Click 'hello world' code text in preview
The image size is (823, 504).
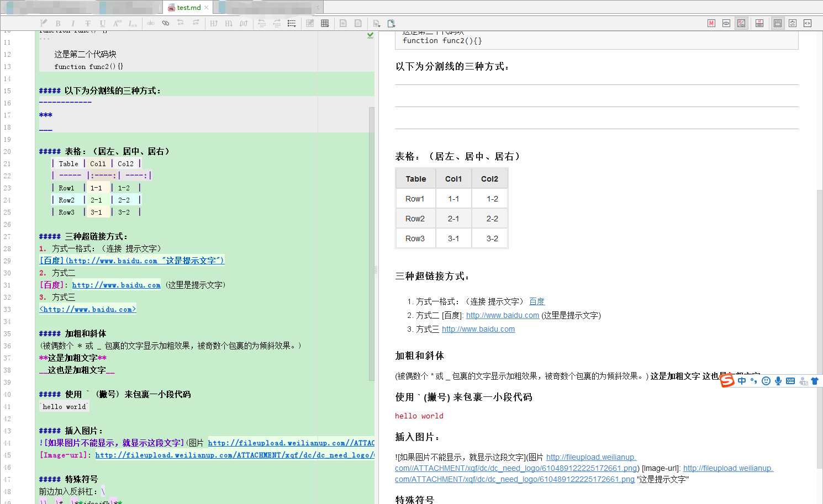pyautogui.click(x=419, y=416)
